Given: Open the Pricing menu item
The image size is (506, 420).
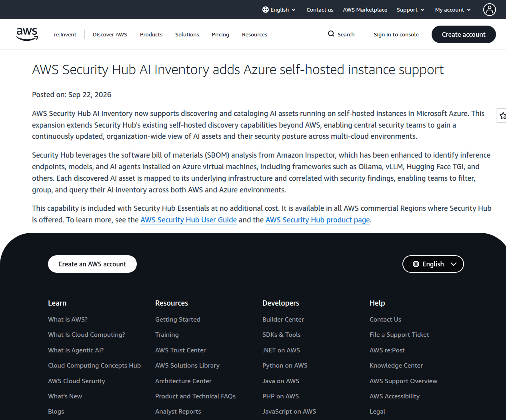Looking at the screenshot, I should coord(220,34).
